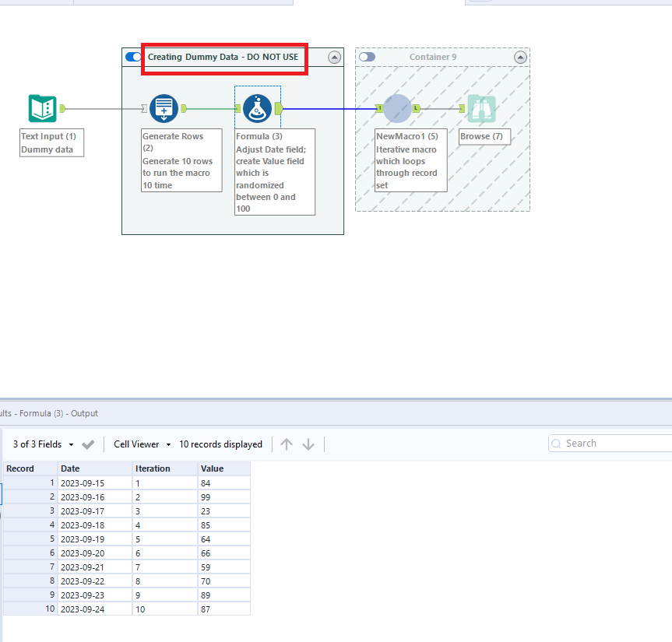Collapse the Creating Dummy Data container
This screenshot has height=642, width=672.
pyautogui.click(x=334, y=57)
